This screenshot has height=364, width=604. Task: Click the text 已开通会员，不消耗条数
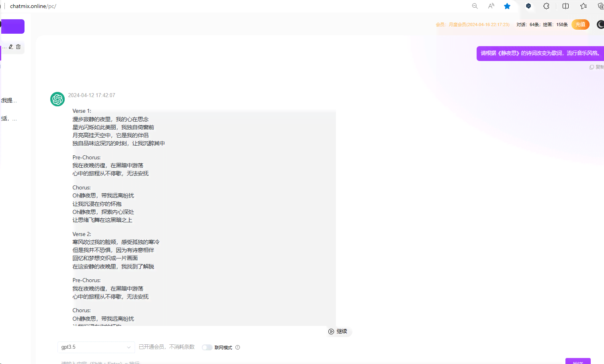pyautogui.click(x=166, y=347)
